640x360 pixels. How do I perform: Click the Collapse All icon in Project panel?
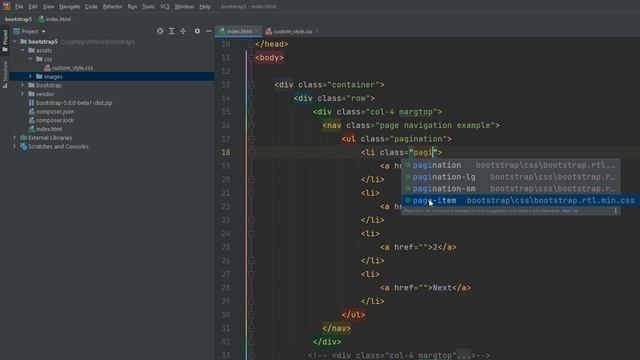pyautogui.click(x=183, y=31)
